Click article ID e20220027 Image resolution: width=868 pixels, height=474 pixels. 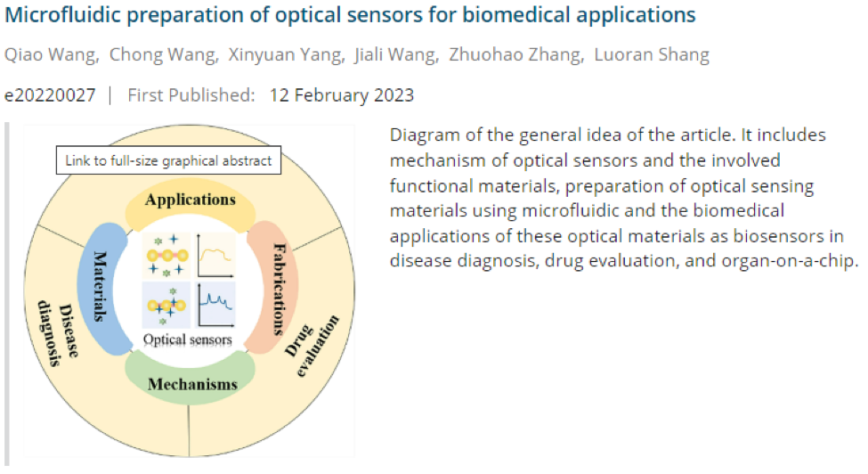(x=50, y=95)
